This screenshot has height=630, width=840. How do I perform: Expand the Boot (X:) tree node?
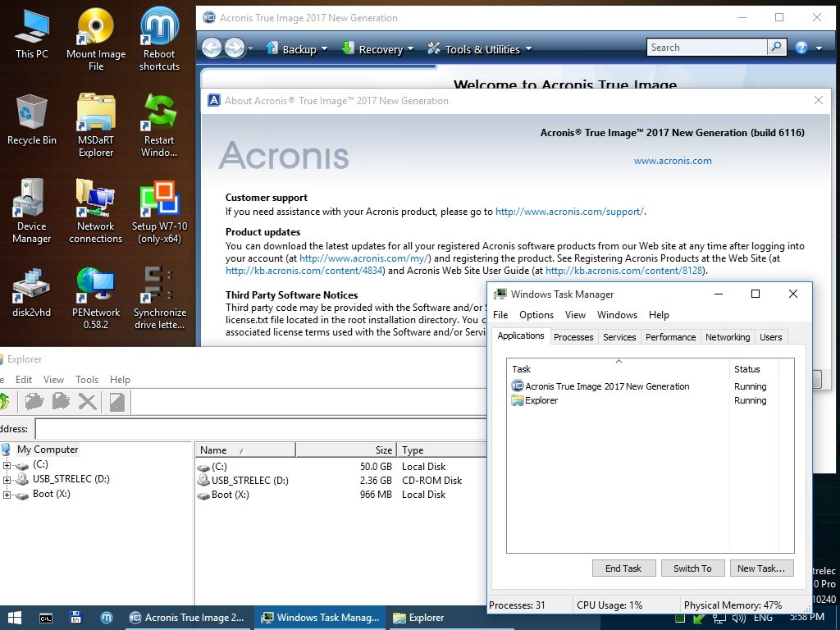pyautogui.click(x=7, y=495)
